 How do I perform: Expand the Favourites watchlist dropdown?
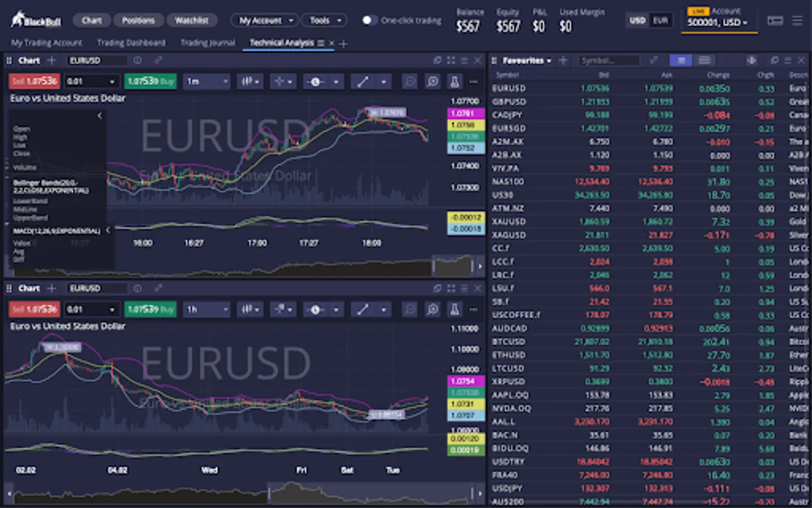[x=523, y=60]
